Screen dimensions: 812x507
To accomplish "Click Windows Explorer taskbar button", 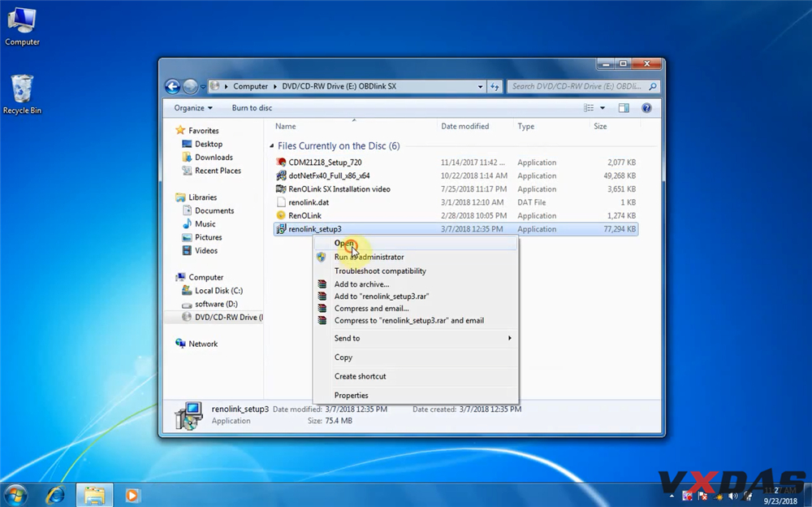I will [94, 496].
